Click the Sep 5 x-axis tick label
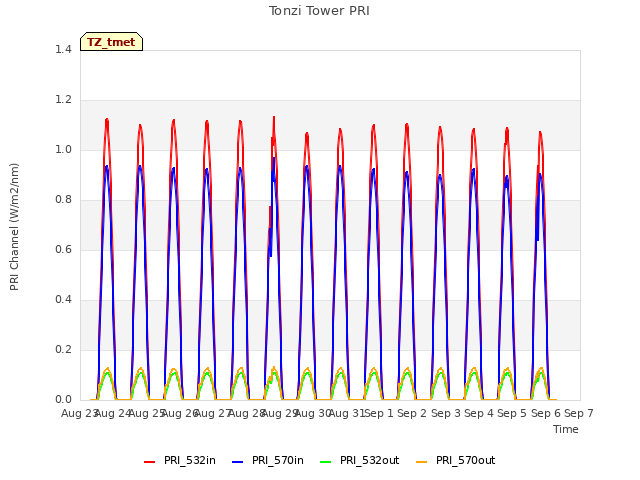The height and width of the screenshot is (480, 640). [x=512, y=413]
